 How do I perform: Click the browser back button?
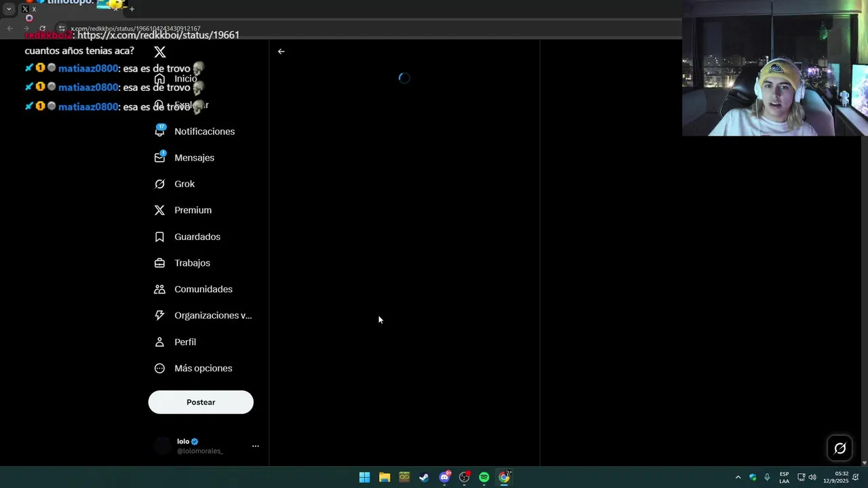coord(9,28)
